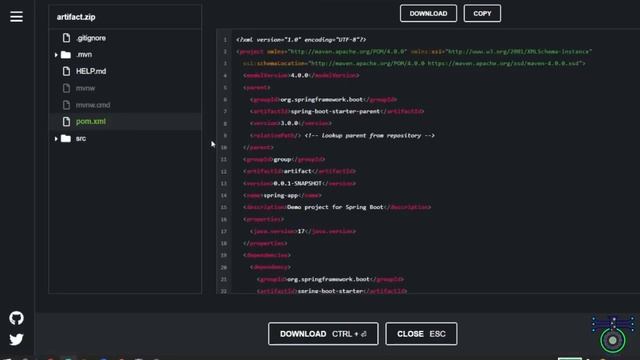Click DOWNLOAD CTRL + Enter button
This screenshot has width=640, height=360.
click(323, 334)
